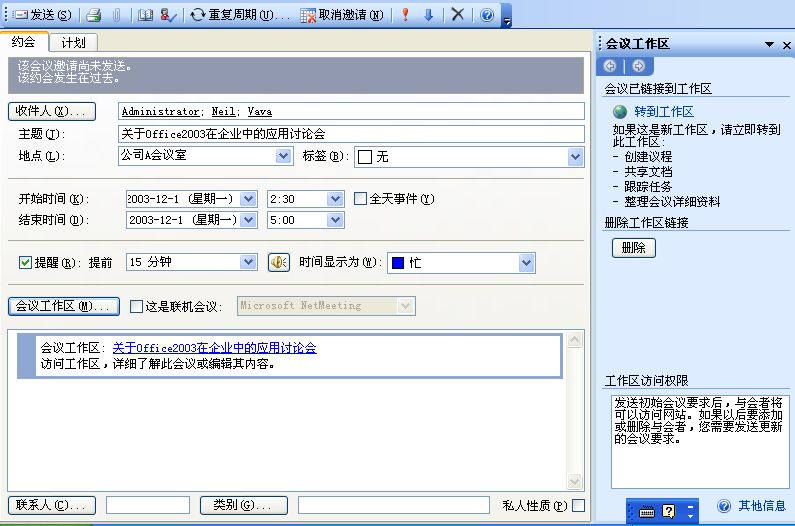Uncheck the 提醒 reminder checkbox
Screen dimensions: 795x526
pos(25,263)
